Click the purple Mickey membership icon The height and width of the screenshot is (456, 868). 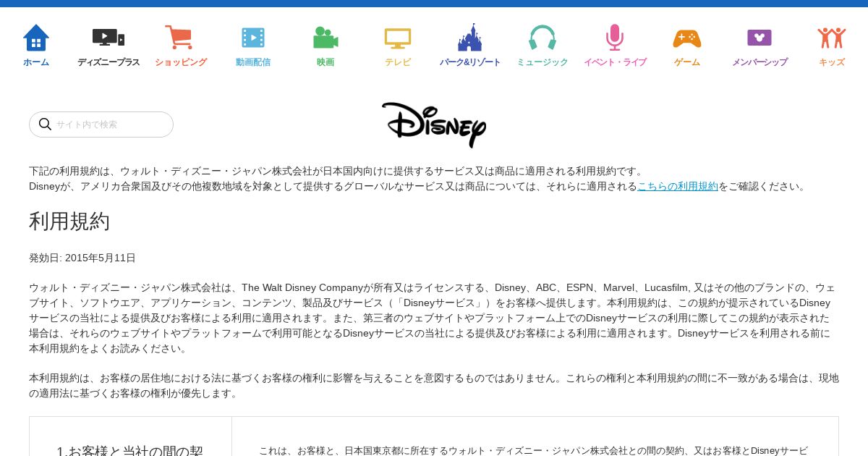tap(759, 38)
